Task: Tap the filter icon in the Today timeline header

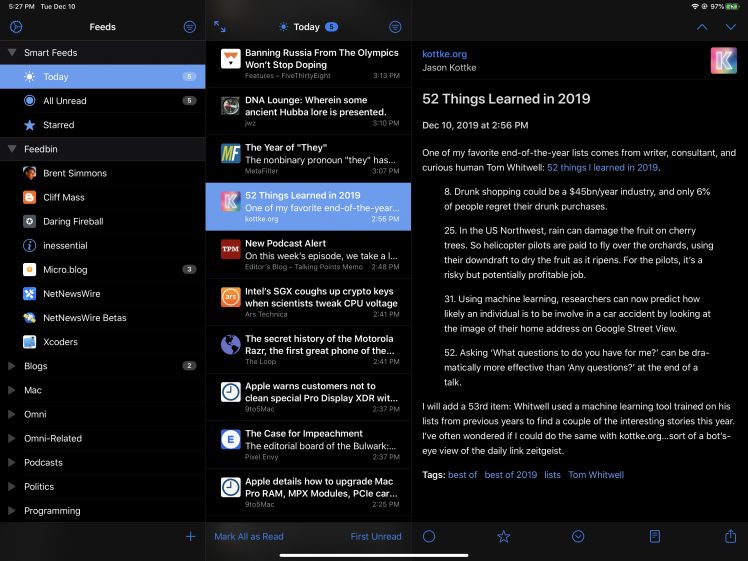Action: [395, 27]
